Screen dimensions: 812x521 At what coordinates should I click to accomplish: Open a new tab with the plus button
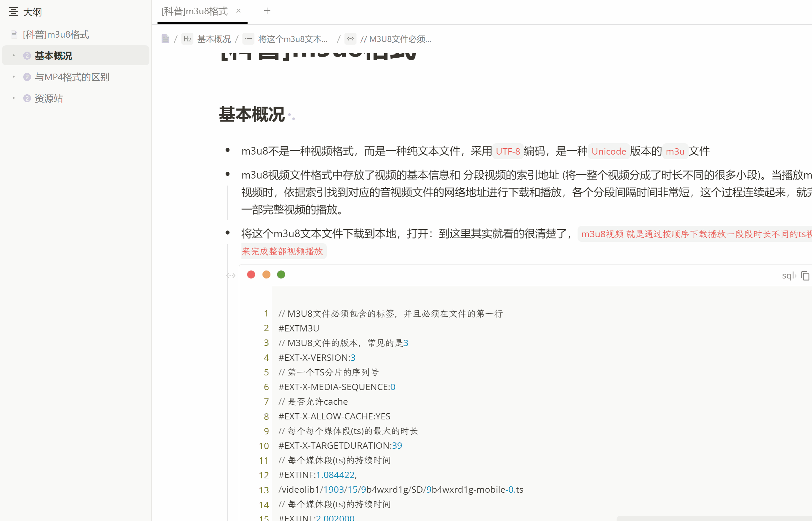point(267,11)
